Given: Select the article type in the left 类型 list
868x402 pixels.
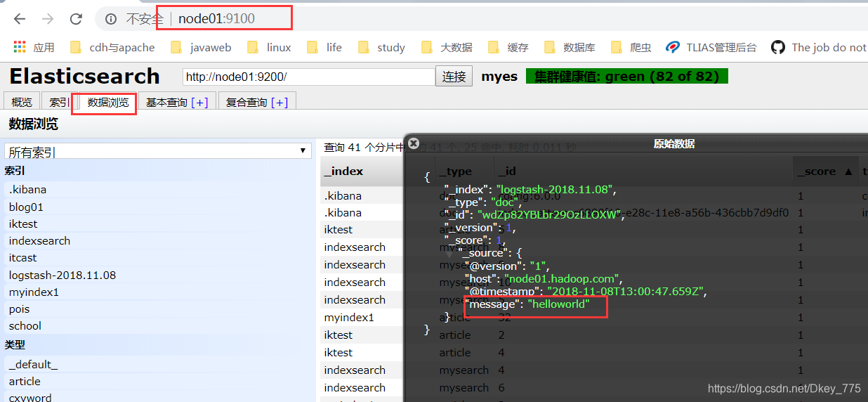Looking at the screenshot, I should [x=158, y=381].
